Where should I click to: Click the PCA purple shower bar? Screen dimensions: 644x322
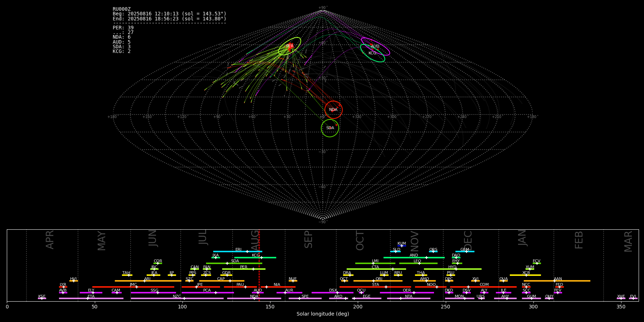click(x=208, y=293)
